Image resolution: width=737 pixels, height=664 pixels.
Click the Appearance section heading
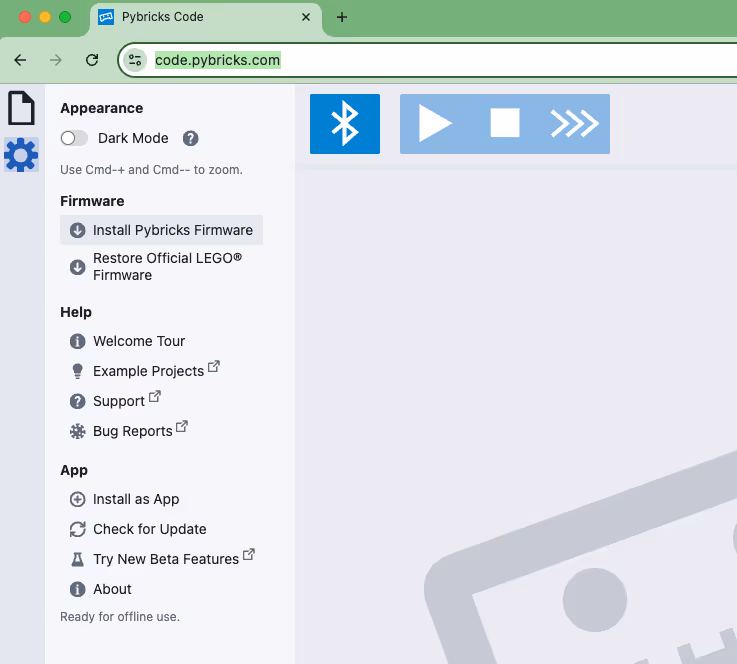coord(102,109)
